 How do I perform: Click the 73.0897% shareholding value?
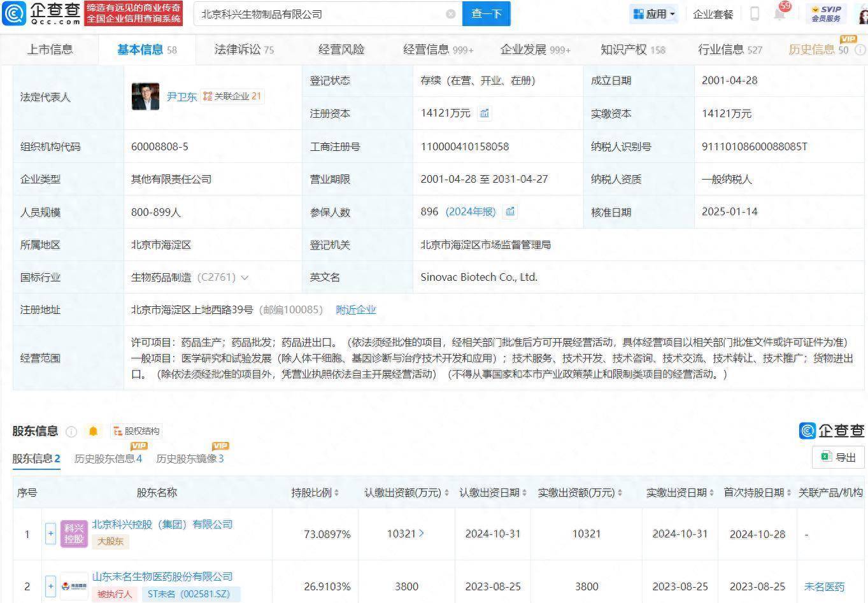327,534
